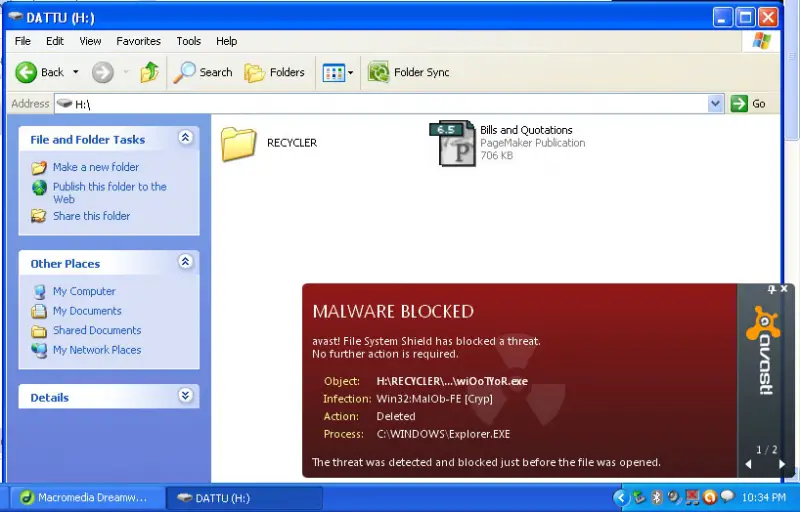This screenshot has width=800, height=512.
Task: Click Share this folder
Action: 91,216
